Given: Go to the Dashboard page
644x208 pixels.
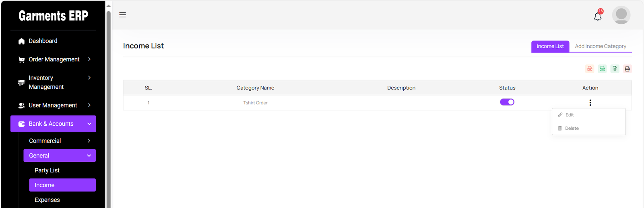Looking at the screenshot, I should coord(43,41).
